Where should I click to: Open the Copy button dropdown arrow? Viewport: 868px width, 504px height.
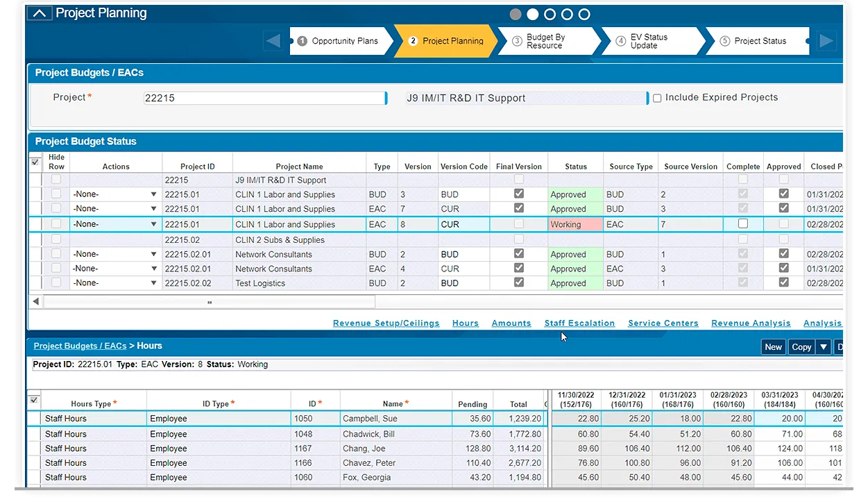coord(824,347)
